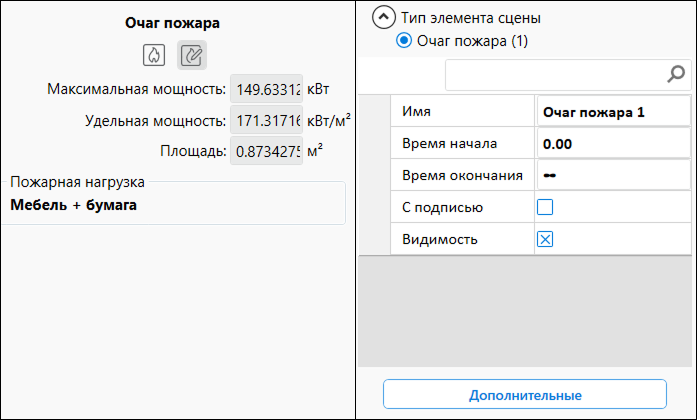
Task: Edit the Имя value Очаг пожара 1
Action: 613,112
